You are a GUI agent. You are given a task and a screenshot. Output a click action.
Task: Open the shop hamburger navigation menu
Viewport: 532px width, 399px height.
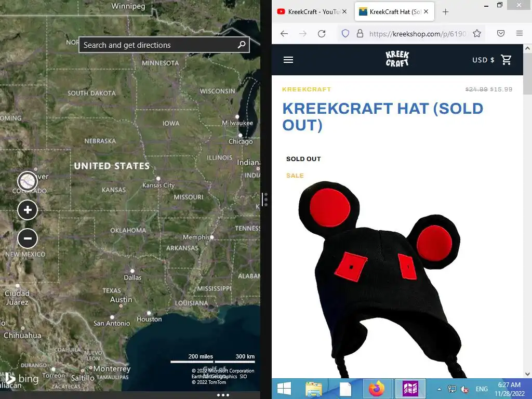coord(288,60)
